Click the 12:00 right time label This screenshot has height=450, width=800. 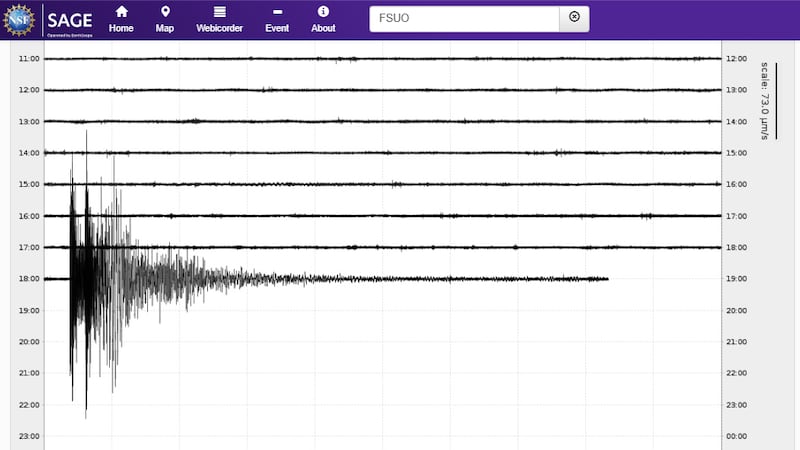pos(736,59)
